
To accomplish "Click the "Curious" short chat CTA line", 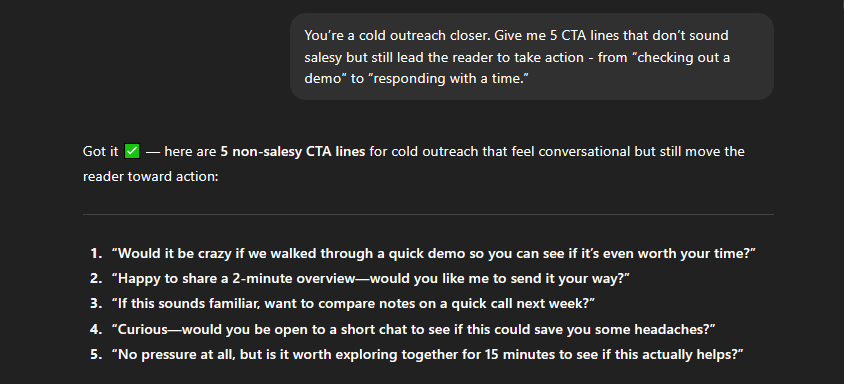I will tap(413, 329).
